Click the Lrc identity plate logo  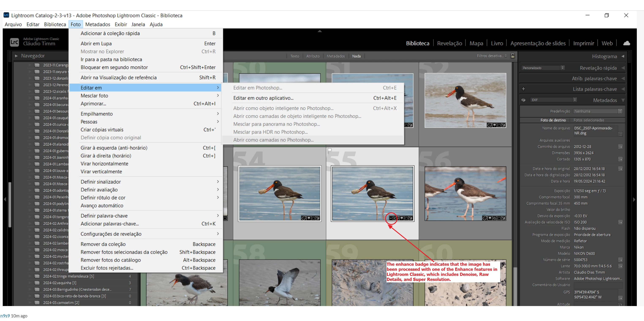[14, 42]
